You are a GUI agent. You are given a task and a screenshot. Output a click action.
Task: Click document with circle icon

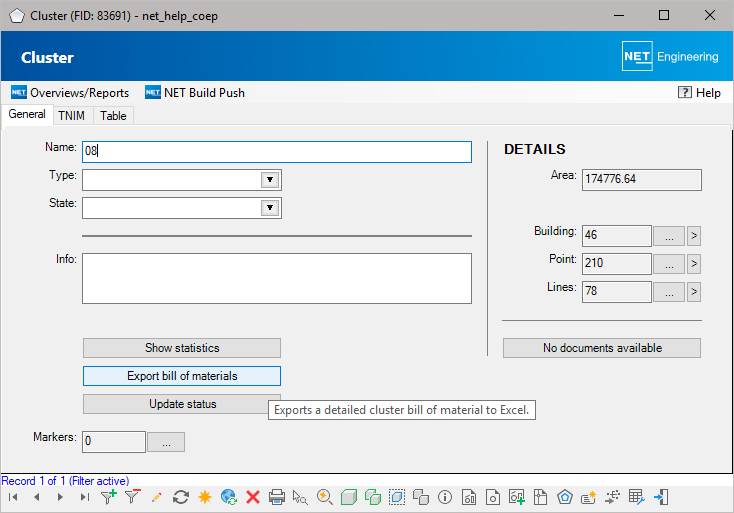492,497
